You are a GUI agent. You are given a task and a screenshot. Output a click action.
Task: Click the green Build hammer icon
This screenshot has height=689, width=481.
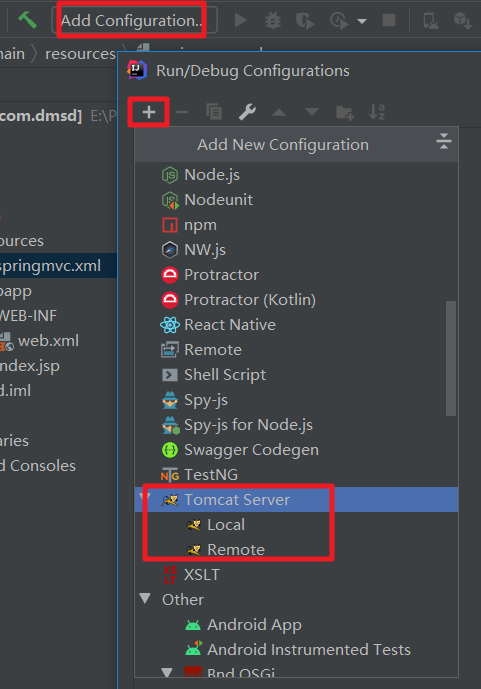pyautogui.click(x=27, y=20)
